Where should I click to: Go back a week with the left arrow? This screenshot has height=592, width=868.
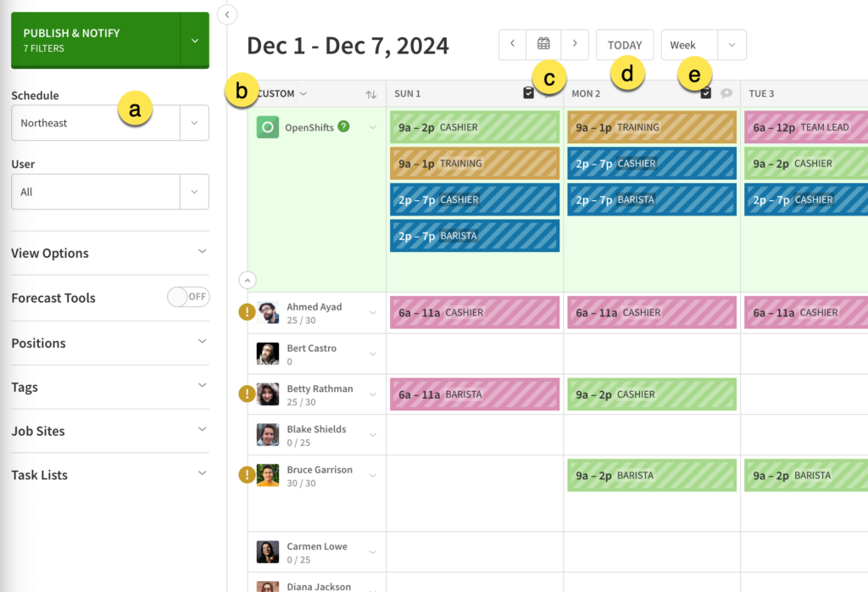coord(513,44)
